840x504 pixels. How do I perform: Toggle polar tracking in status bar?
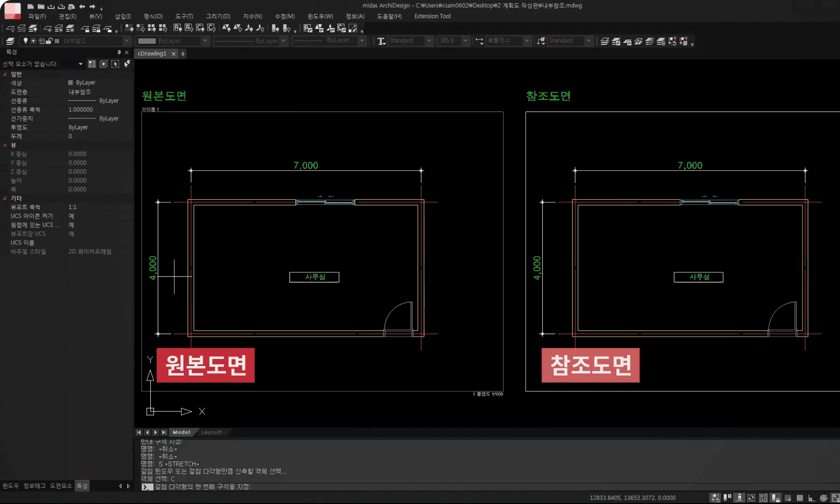[824, 498]
